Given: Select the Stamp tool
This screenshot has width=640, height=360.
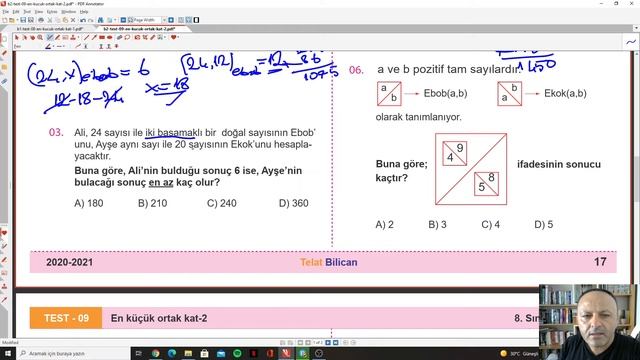Looking at the screenshot, I should click(73, 38).
